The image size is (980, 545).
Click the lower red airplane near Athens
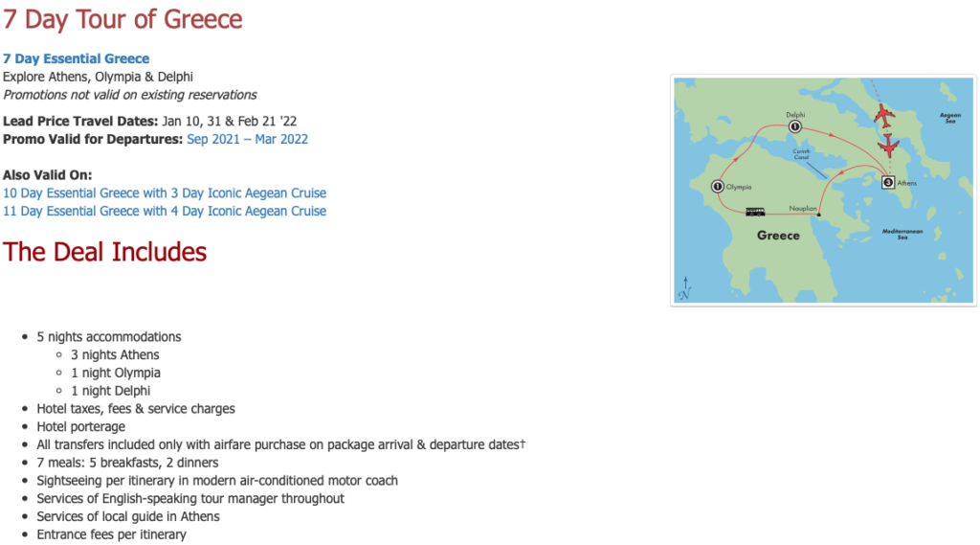(x=888, y=146)
